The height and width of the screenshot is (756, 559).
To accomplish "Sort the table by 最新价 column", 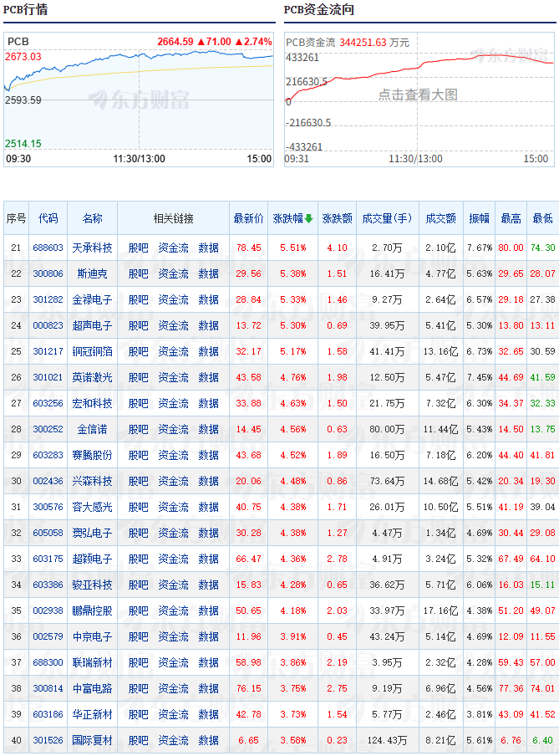I will (x=249, y=218).
